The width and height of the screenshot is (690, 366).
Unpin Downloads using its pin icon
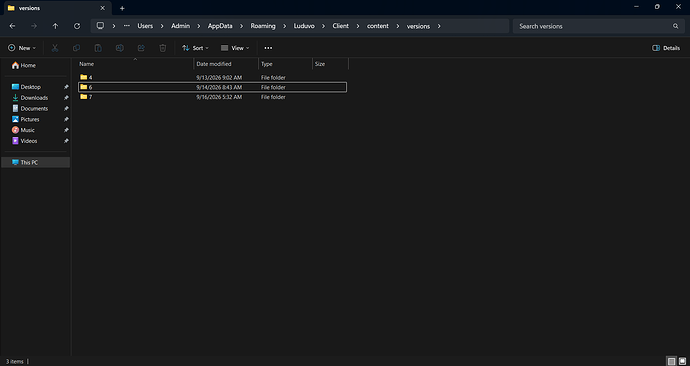[x=66, y=98]
